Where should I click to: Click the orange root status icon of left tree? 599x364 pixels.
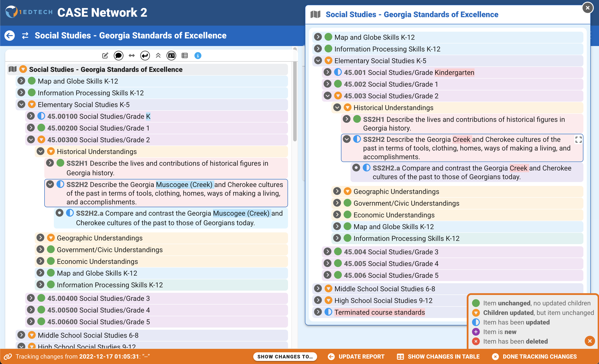pyautogui.click(x=23, y=69)
